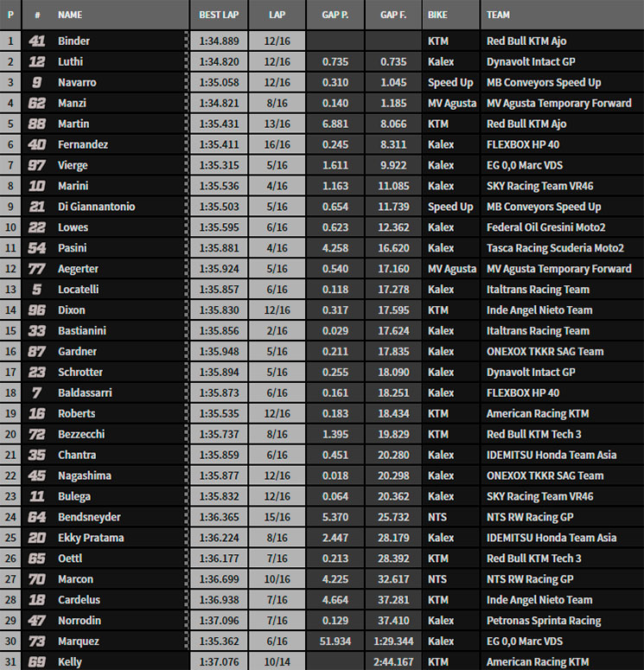Select rider name Marini
The height and width of the screenshot is (670, 644).
73,186
